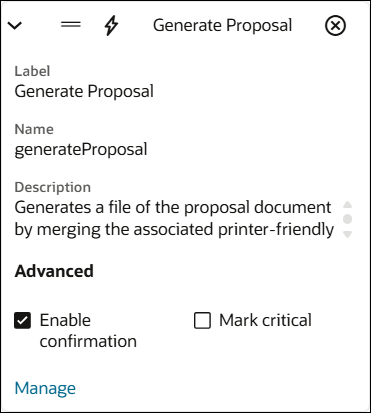Click the description scrollbar up arrow

point(348,204)
